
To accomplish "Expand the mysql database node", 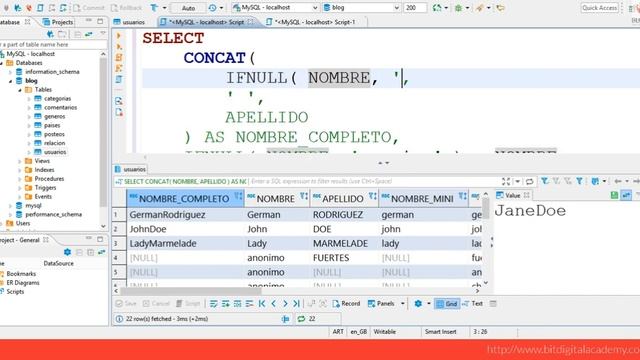I will [x=11, y=206].
